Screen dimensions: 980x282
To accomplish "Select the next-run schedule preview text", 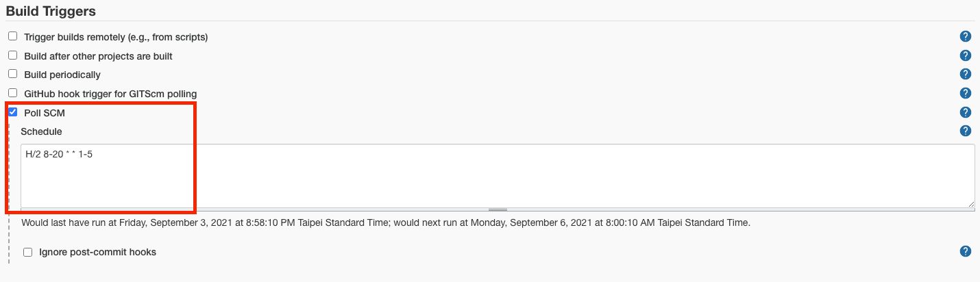I will [386, 222].
